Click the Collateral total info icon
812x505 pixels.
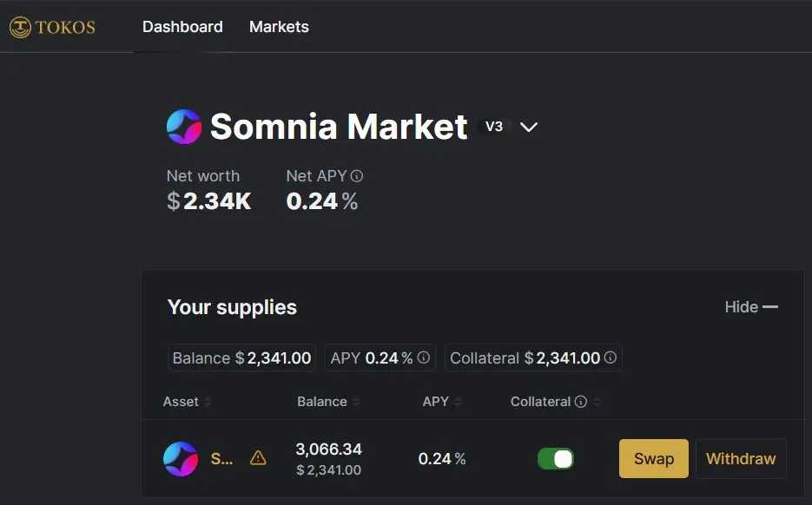611,357
